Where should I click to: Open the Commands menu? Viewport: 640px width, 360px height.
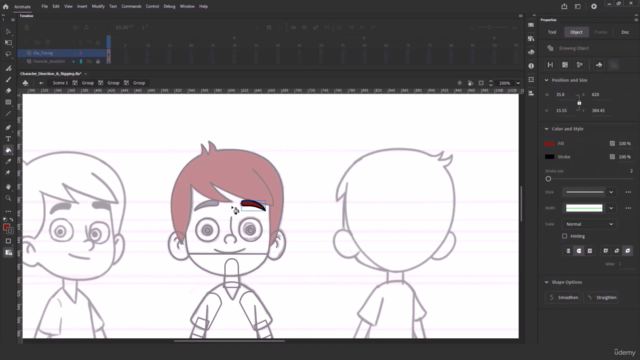(x=131, y=7)
